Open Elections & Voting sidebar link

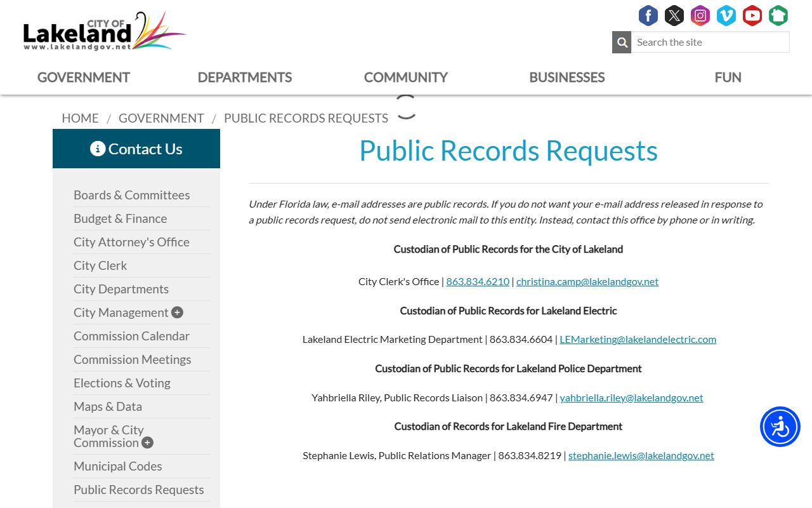pos(122,383)
